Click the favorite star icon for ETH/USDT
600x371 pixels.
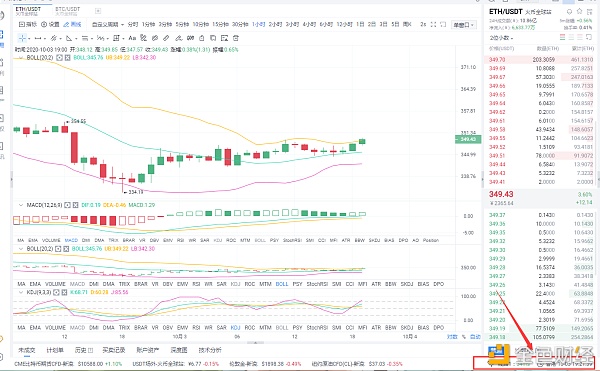coord(579,11)
